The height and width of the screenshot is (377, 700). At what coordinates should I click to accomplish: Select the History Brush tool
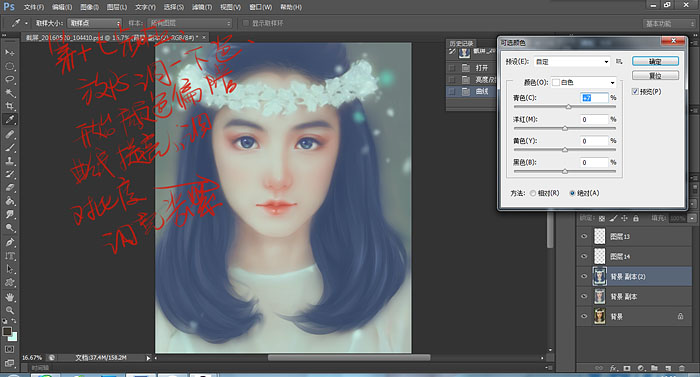click(x=10, y=174)
